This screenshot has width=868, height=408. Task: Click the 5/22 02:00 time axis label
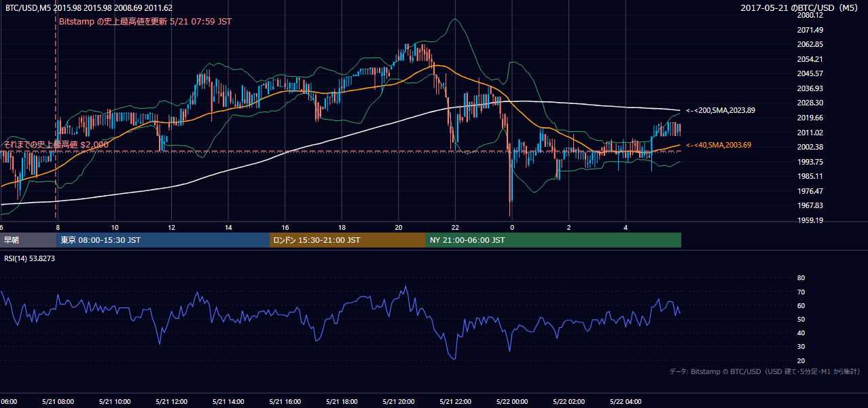[569, 402]
